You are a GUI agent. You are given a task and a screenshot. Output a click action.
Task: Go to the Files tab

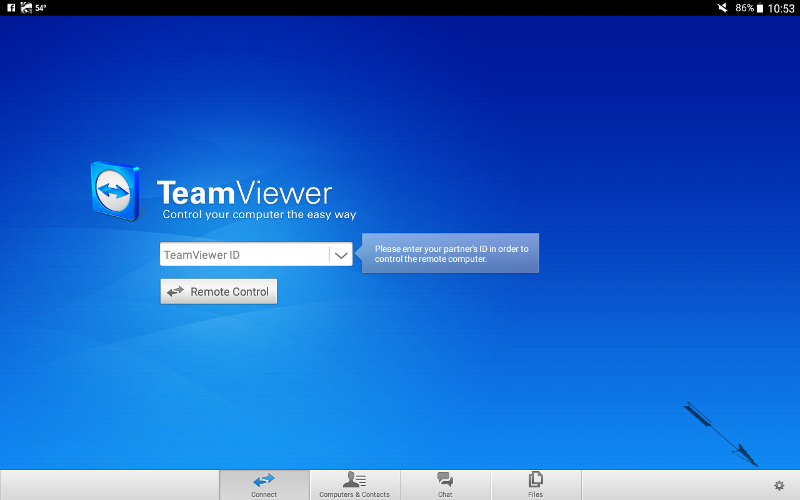(536, 485)
